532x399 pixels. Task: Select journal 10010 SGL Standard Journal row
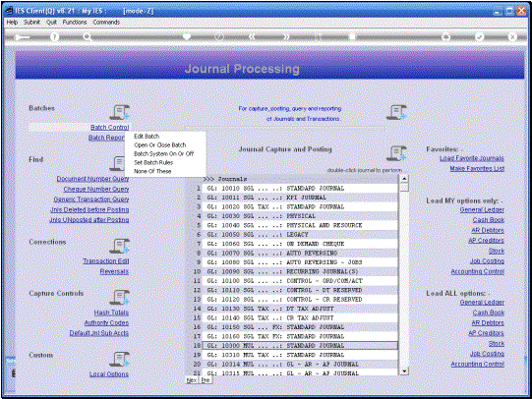tap(300, 188)
